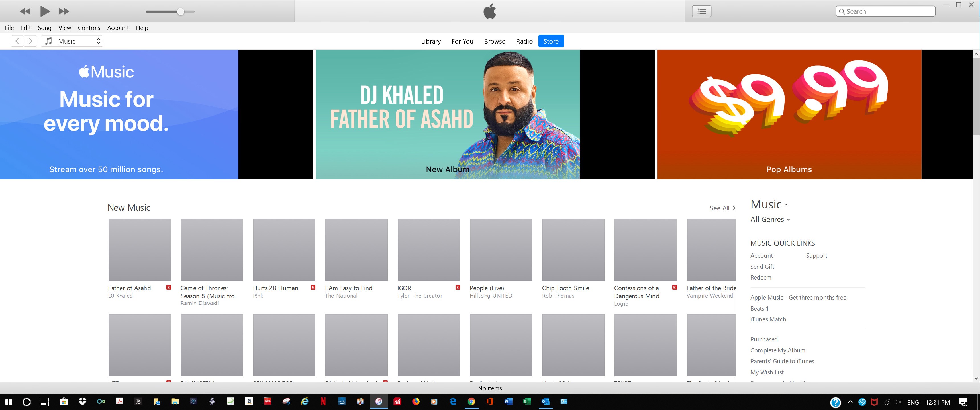Click the volume slider knob
Image resolution: width=980 pixels, height=410 pixels.
181,11
